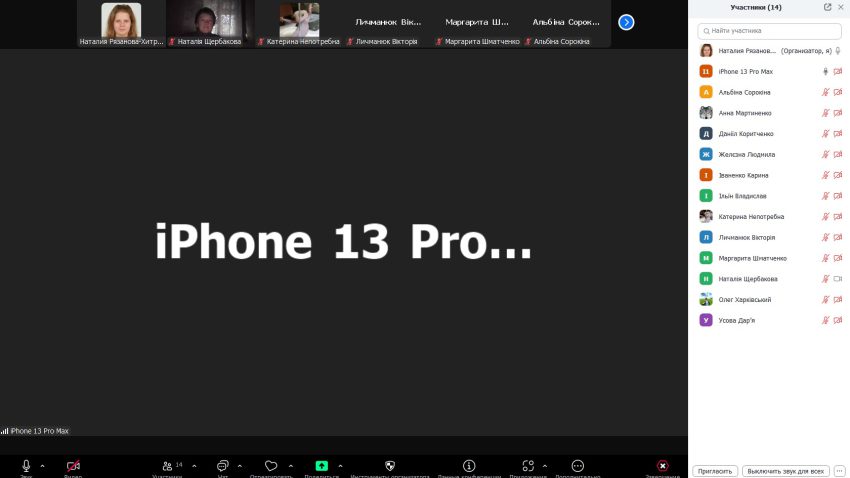
Task: Select Данііл Коритченко in participants list
Action: pos(769,133)
